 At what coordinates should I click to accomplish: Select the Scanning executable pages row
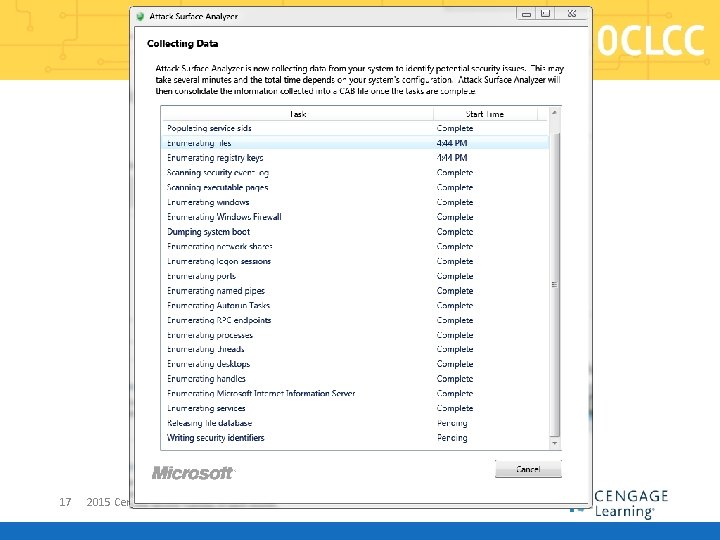click(x=355, y=187)
